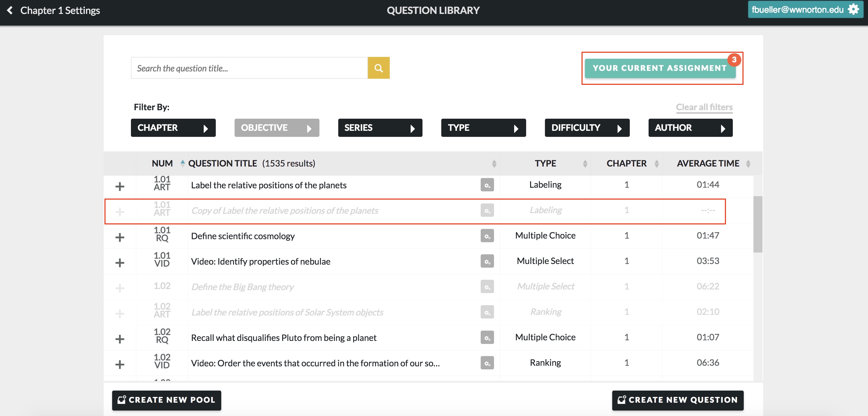
Task: Open Your Current Assignment
Action: 659,68
